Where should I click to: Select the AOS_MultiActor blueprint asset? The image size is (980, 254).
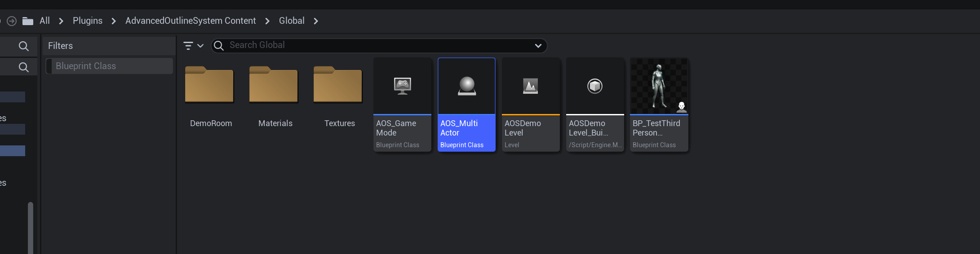tap(466, 86)
